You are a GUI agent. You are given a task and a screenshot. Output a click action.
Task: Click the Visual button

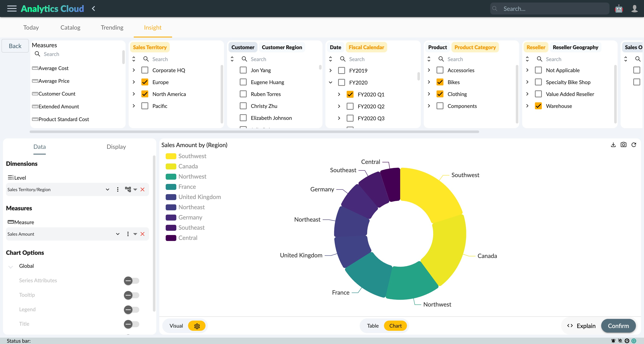pos(176,326)
